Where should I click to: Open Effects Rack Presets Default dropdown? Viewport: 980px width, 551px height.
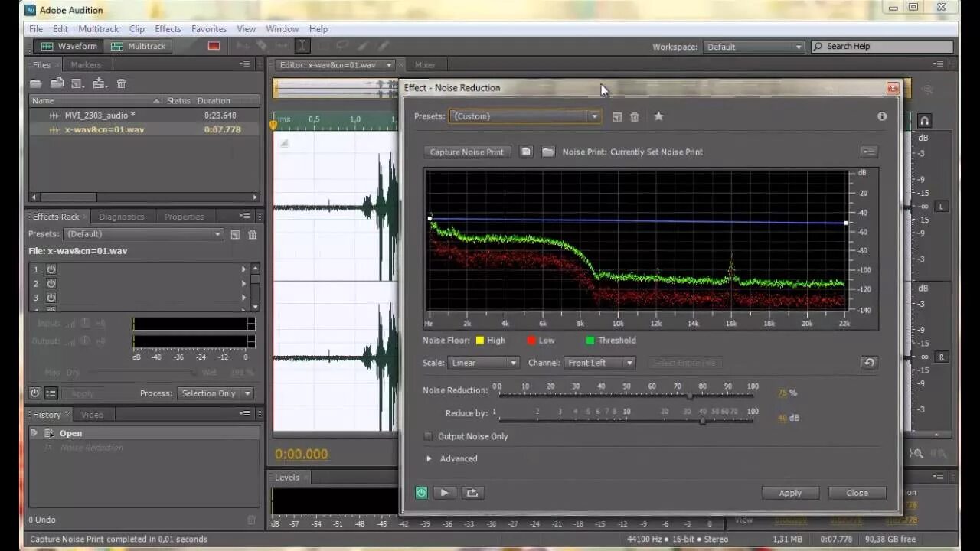click(x=143, y=234)
